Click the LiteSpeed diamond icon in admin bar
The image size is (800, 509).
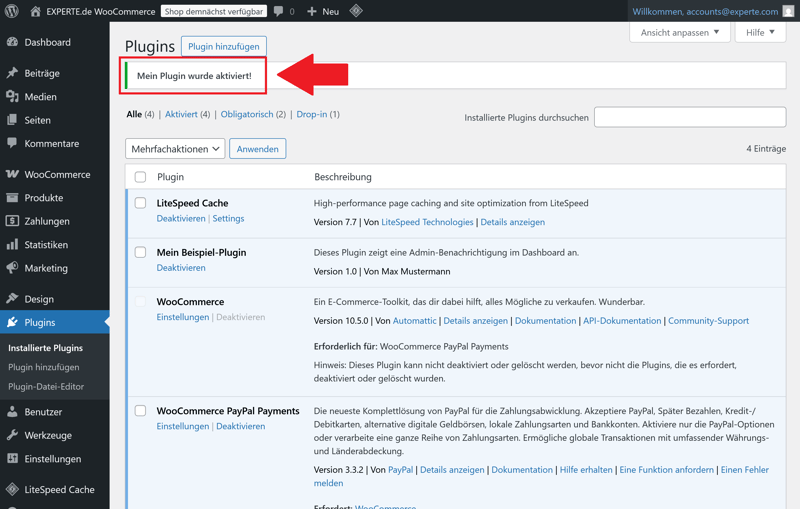(x=356, y=11)
